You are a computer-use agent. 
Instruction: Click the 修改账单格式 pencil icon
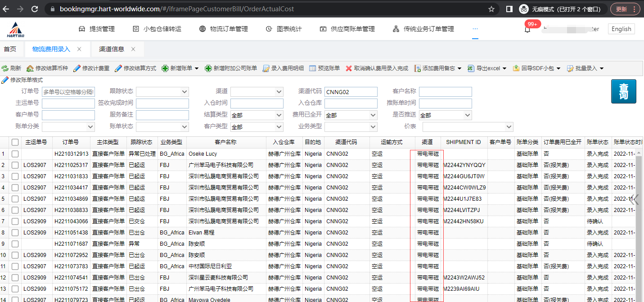point(5,80)
